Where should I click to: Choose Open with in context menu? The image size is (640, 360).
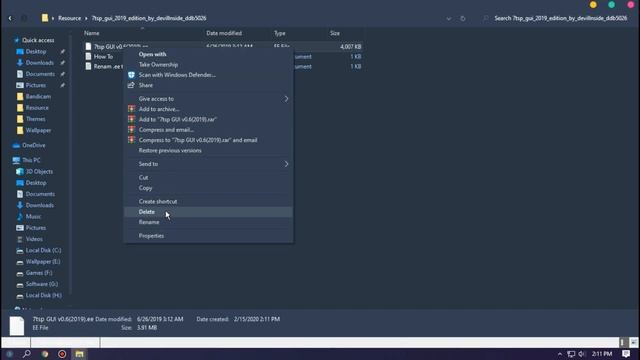point(152,54)
